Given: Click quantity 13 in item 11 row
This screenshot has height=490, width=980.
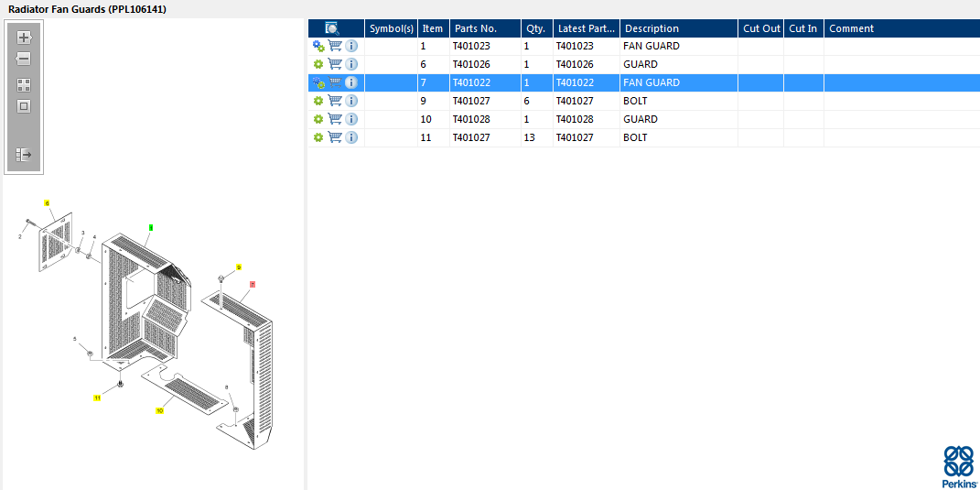Looking at the screenshot, I should pyautogui.click(x=529, y=137).
